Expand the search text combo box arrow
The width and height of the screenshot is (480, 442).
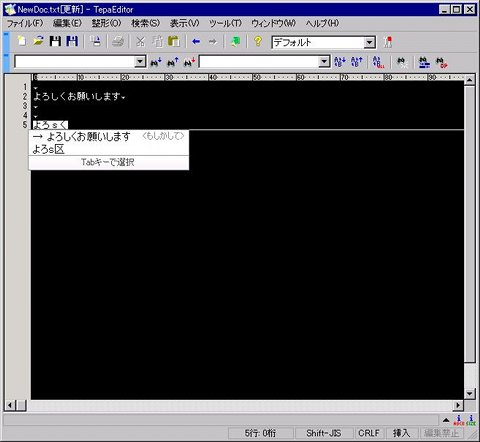(x=140, y=62)
